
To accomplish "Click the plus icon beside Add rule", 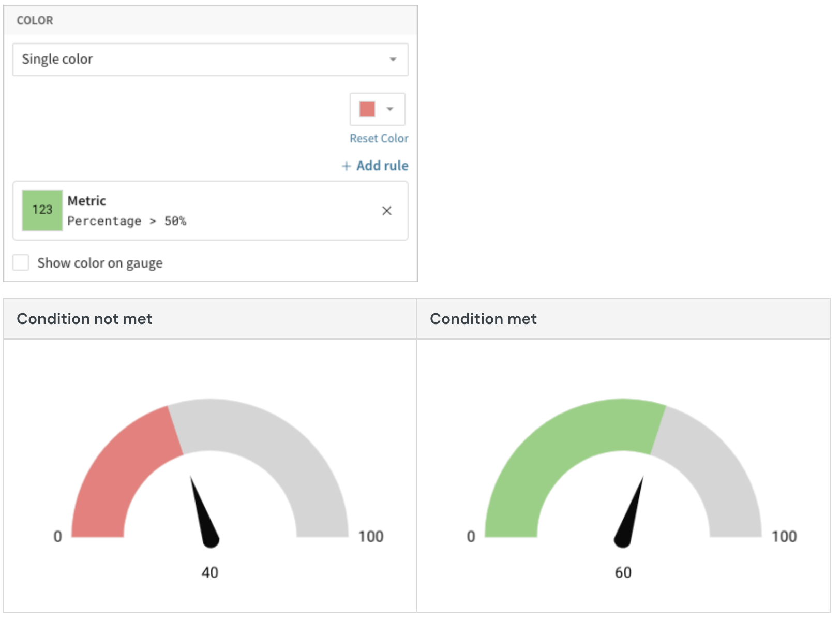I will [346, 166].
